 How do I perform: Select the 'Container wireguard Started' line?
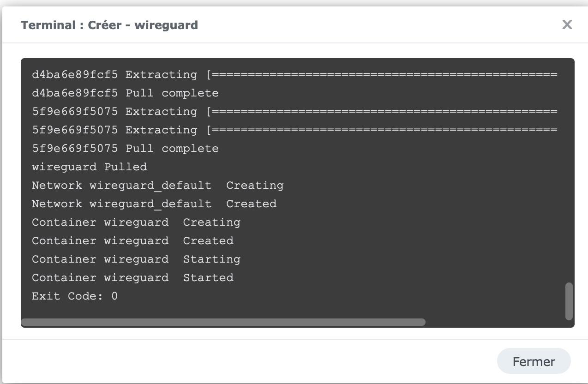tap(132, 278)
